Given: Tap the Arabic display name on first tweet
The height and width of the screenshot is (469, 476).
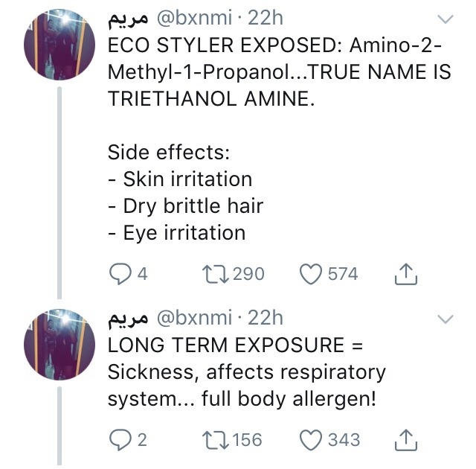Looking at the screenshot, I should pyautogui.click(x=128, y=19).
